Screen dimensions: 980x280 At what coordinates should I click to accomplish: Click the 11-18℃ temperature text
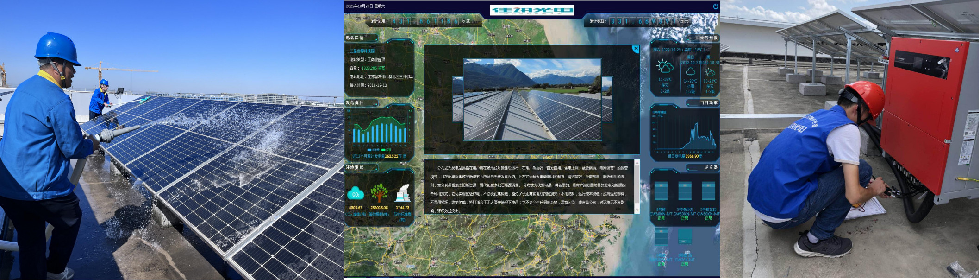click(665, 80)
